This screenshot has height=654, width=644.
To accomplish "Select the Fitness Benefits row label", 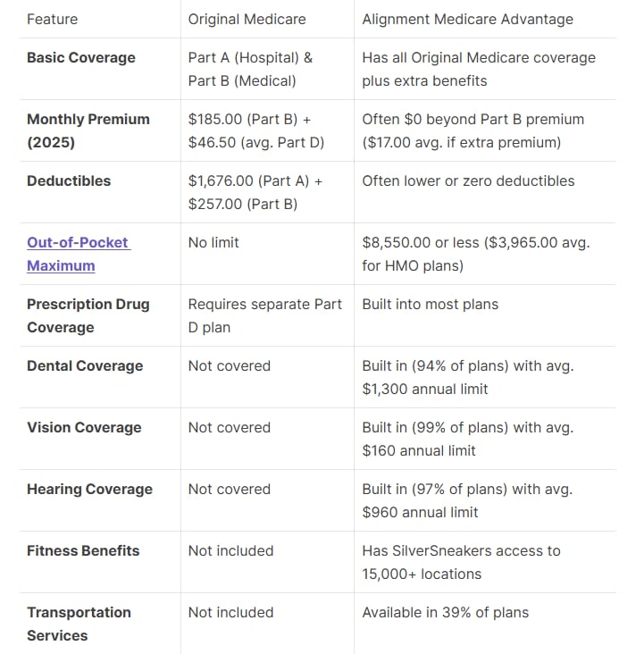I will [83, 550].
